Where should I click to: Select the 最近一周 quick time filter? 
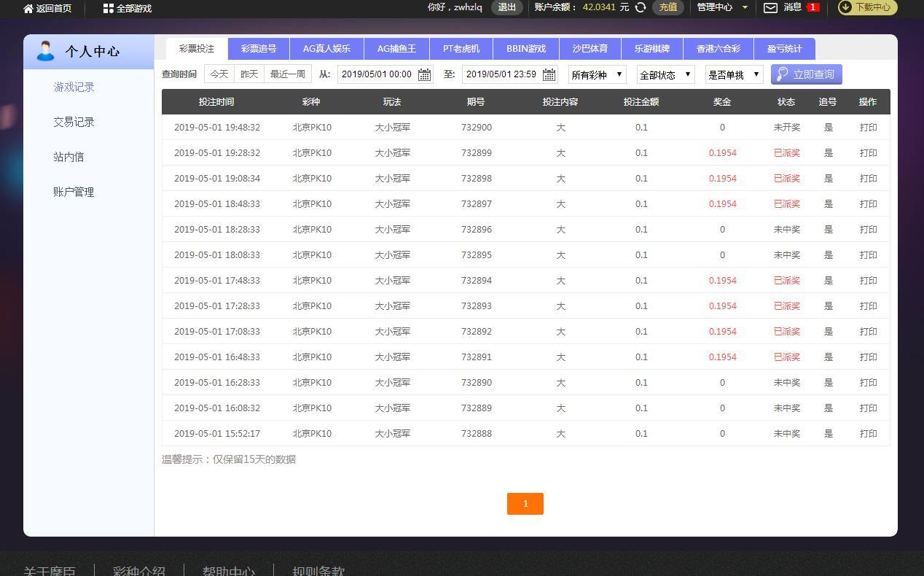288,74
